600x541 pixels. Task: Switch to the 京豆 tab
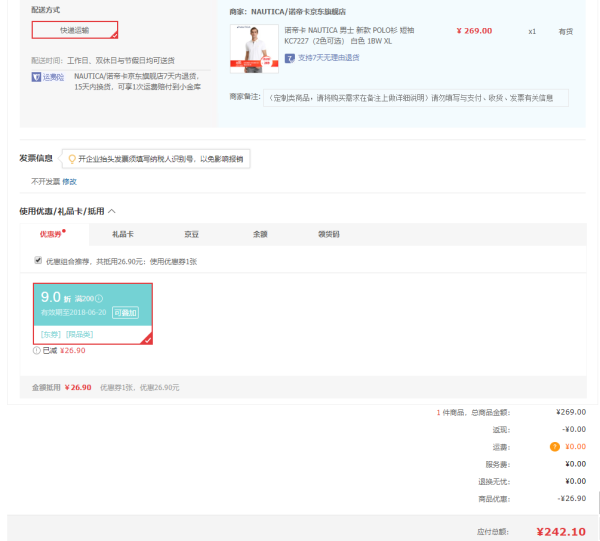coord(191,234)
